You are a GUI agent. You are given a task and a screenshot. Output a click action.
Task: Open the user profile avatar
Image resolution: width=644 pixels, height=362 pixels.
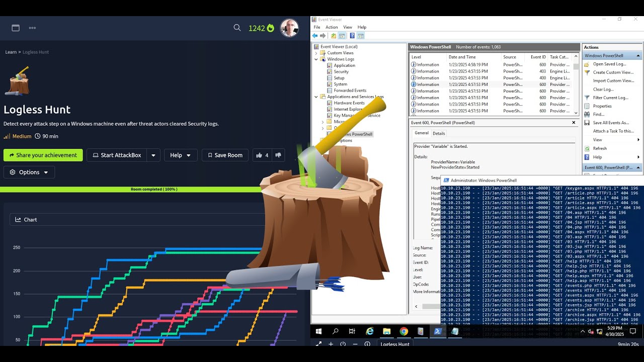click(x=289, y=28)
